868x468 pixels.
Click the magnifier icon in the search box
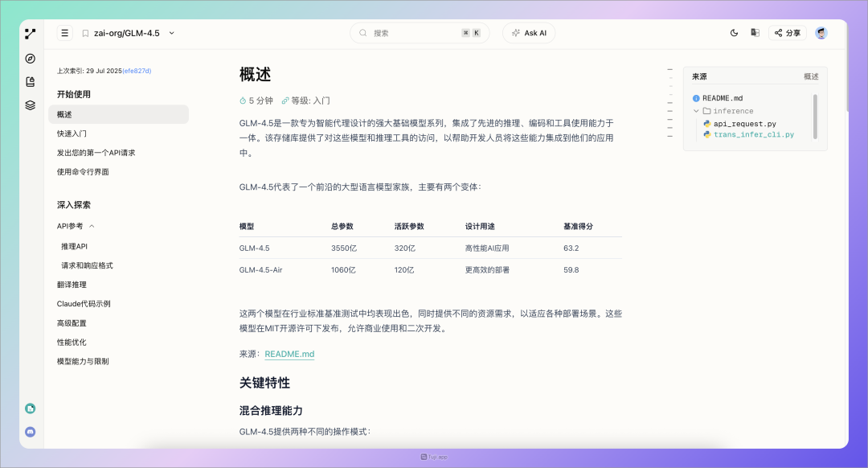(363, 33)
